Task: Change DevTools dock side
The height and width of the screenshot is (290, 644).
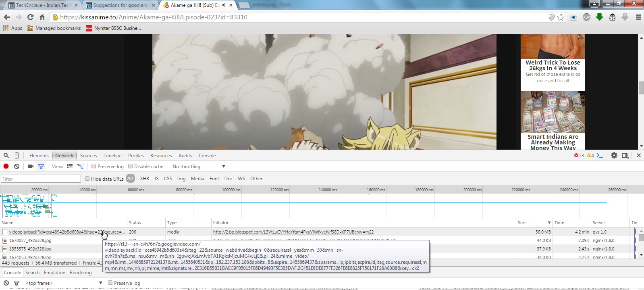Action: point(625,155)
